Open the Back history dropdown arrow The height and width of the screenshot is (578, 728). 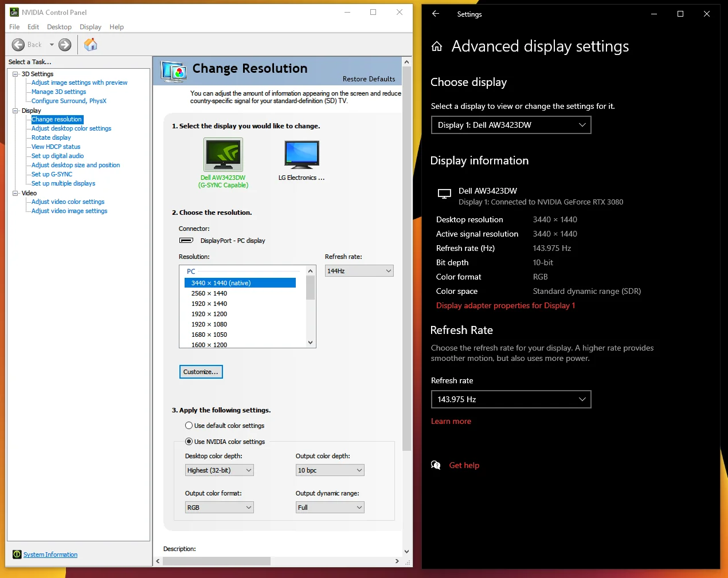pos(52,45)
